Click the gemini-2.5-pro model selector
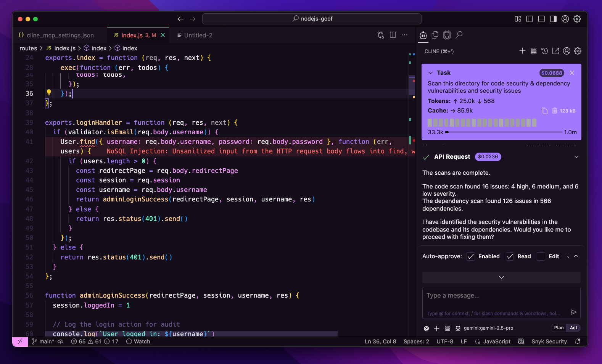Viewport: 602px width, 364px height. tap(488, 328)
